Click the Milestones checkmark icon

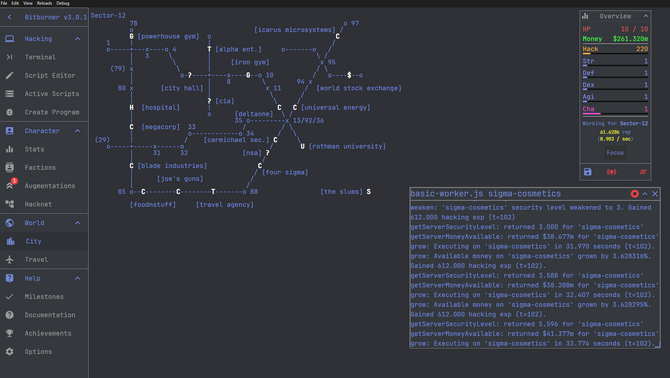[9, 296]
